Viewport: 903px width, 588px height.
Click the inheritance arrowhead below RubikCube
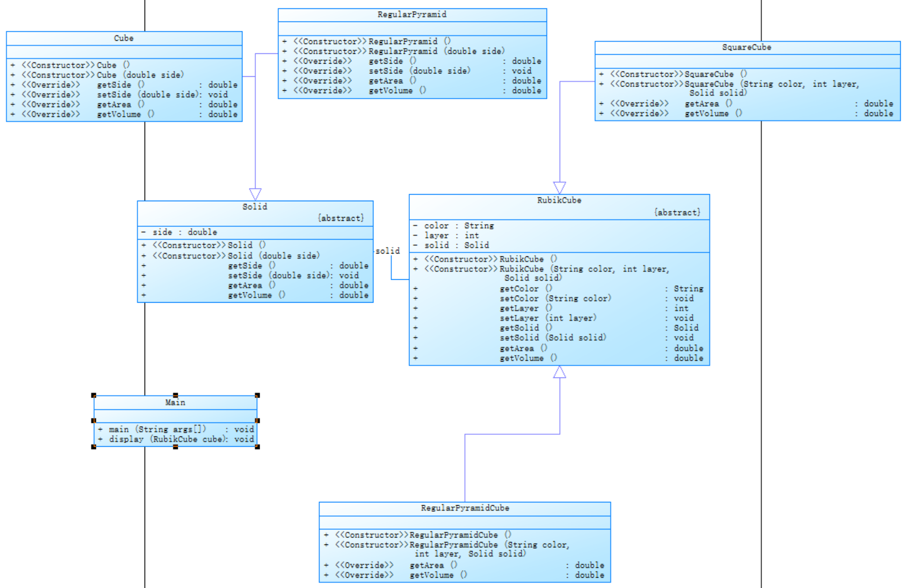(560, 372)
